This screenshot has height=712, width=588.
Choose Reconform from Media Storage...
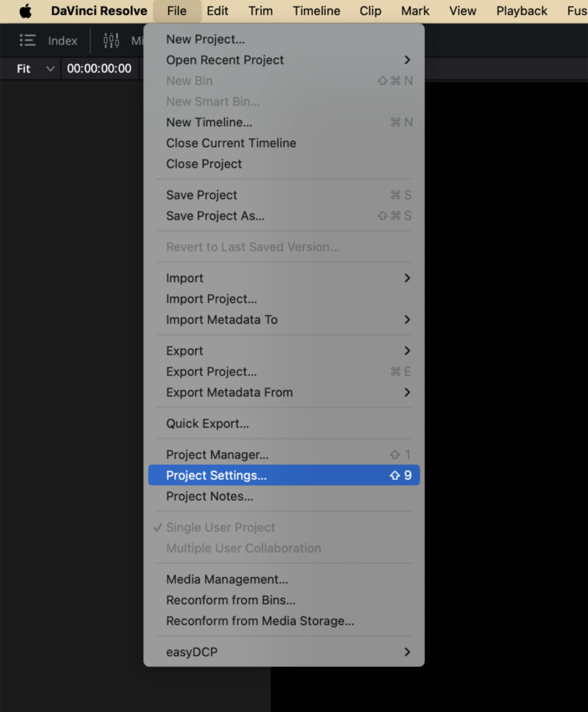[x=284, y=621]
